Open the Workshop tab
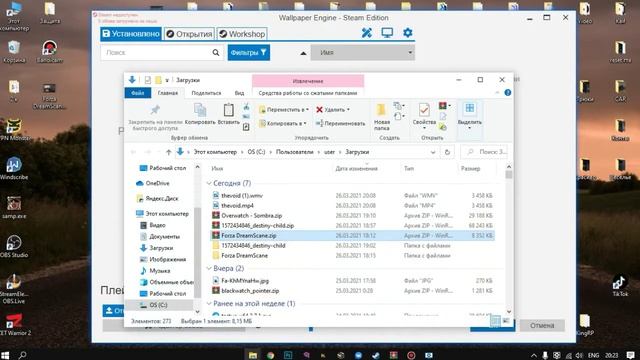640x360 pixels. pyautogui.click(x=242, y=34)
